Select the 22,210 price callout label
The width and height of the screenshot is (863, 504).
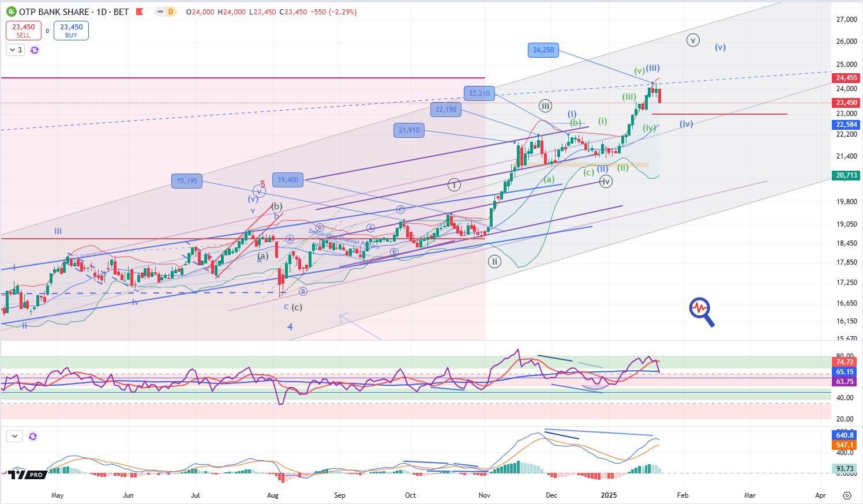pos(479,93)
